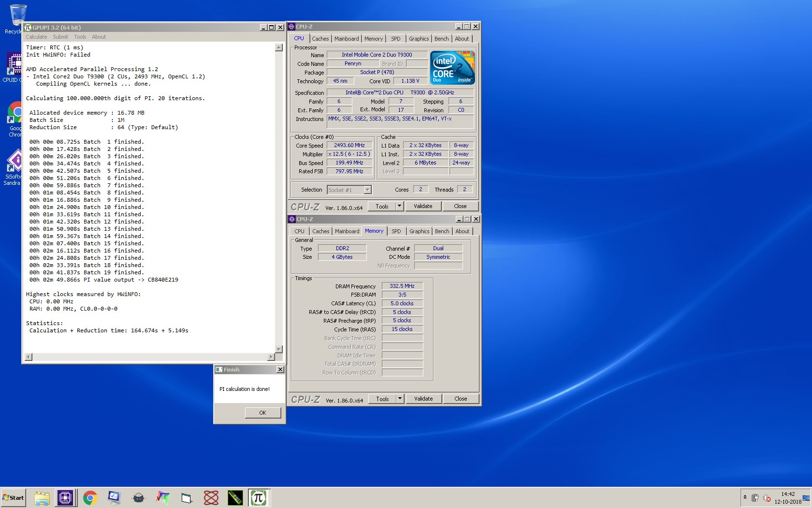
Task: Switch to Caches tab in top CPU-Z
Action: coord(320,39)
